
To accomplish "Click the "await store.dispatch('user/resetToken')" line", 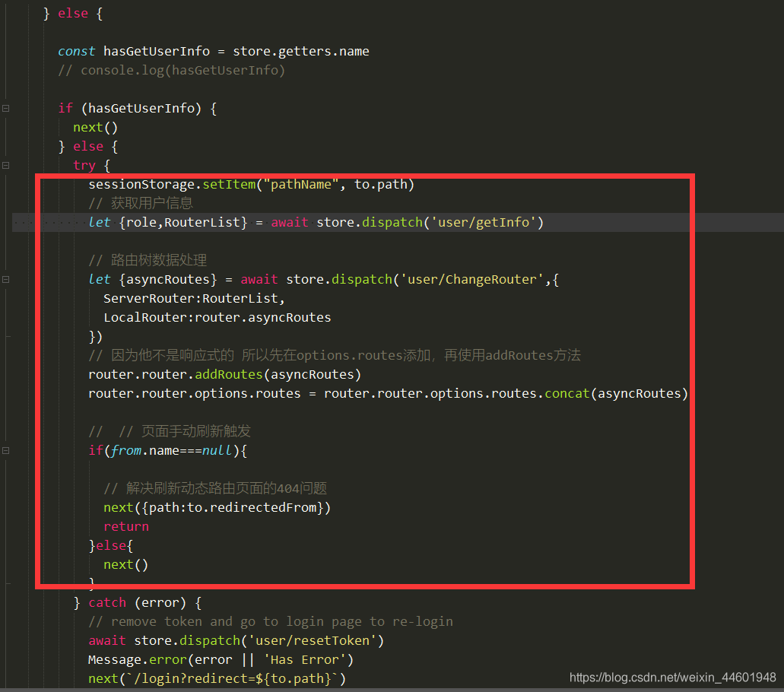I will (236, 640).
